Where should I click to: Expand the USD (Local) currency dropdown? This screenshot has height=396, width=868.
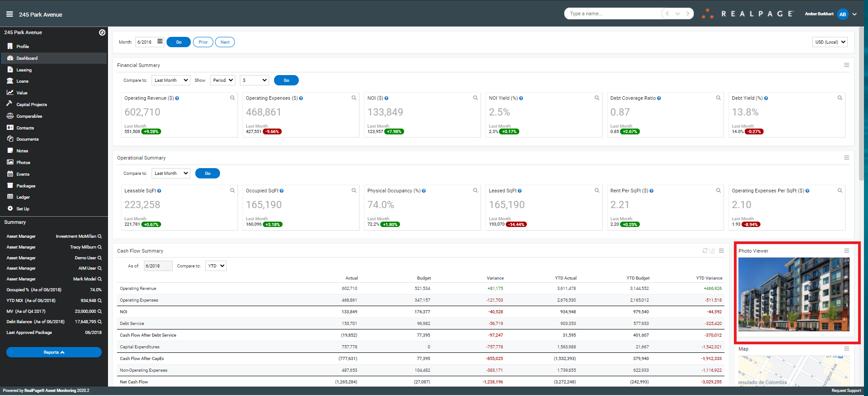click(830, 42)
